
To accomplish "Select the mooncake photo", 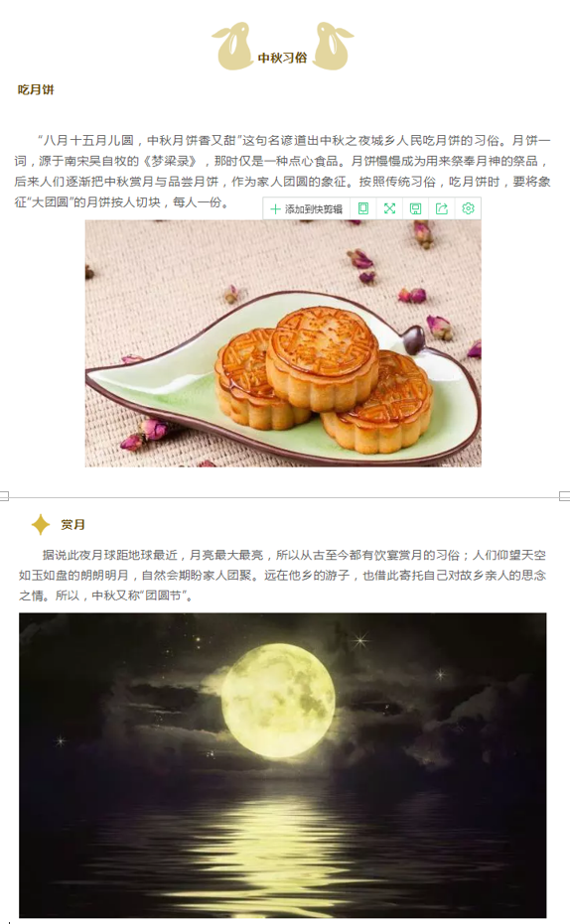I will 283,343.
